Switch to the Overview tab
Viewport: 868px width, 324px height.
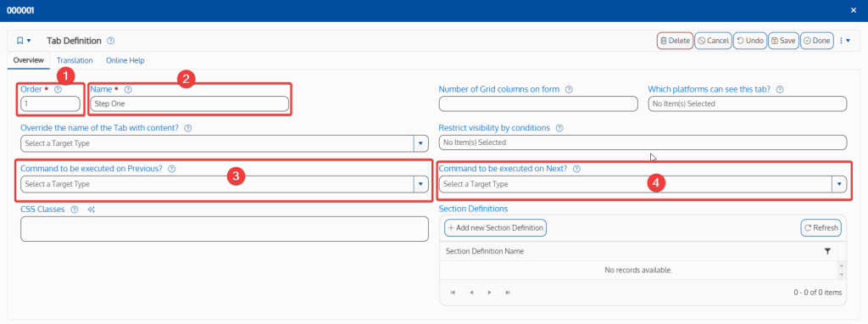tap(28, 60)
